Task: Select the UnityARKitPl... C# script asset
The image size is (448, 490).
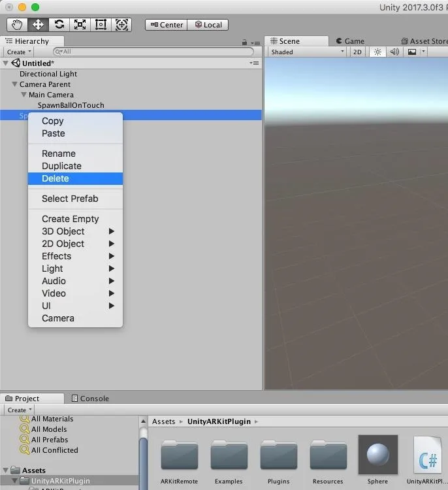Action: point(427,460)
